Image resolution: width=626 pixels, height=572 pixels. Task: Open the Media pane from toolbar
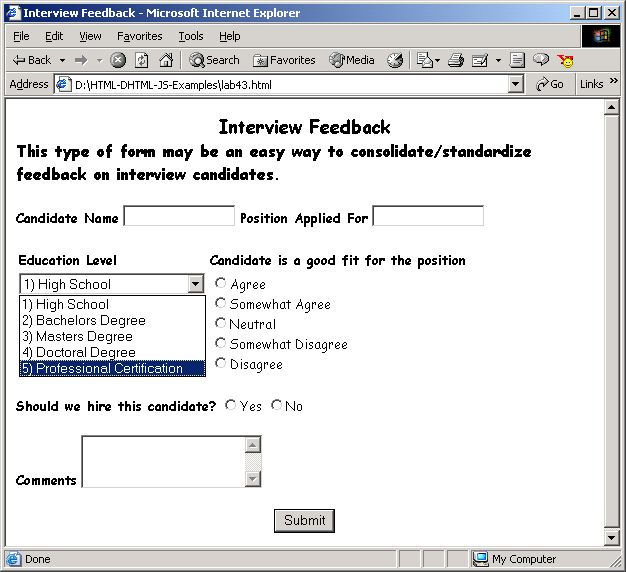click(x=352, y=60)
